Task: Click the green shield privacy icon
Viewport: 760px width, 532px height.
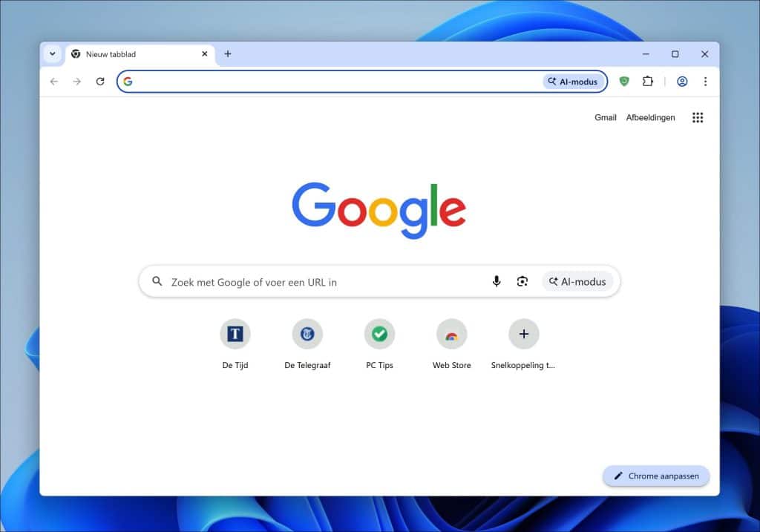Action: click(624, 82)
